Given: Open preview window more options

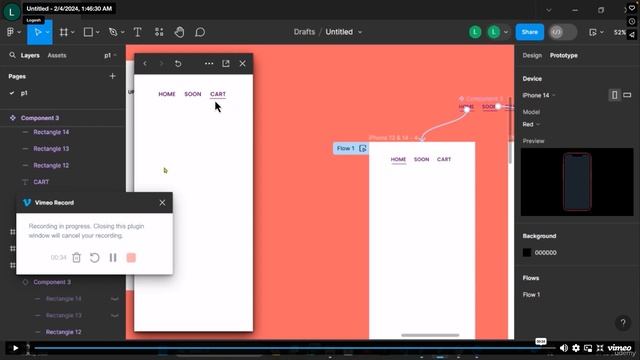Looking at the screenshot, I should 209,64.
